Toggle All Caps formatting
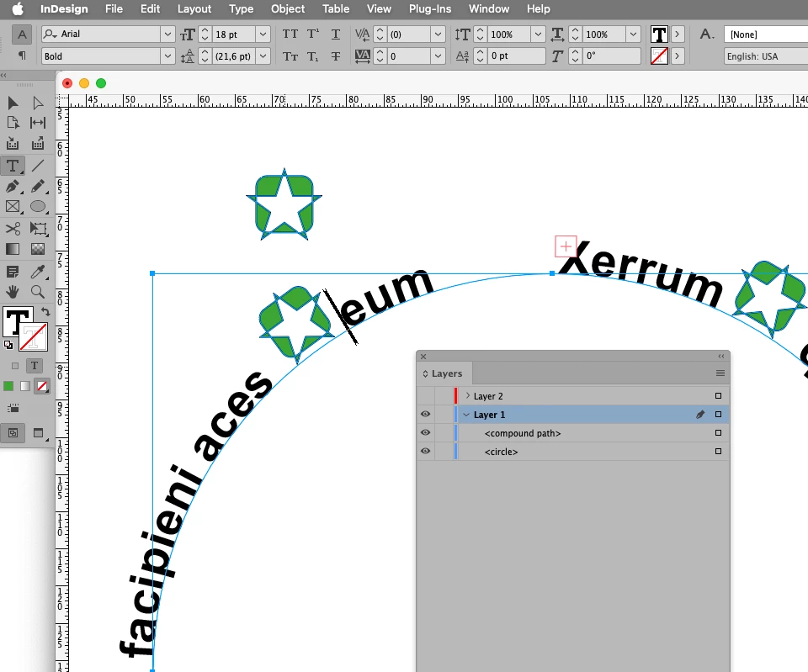The height and width of the screenshot is (672, 808). click(x=290, y=34)
